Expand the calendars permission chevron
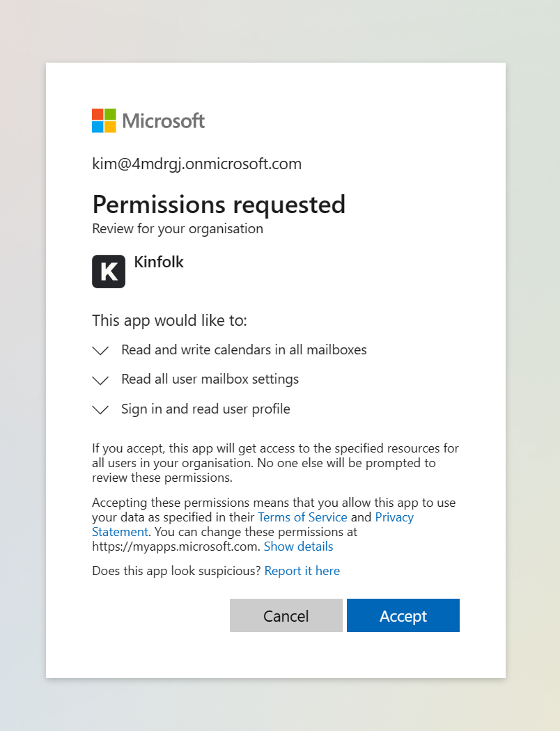Viewport: 560px width, 731px height. click(x=100, y=350)
